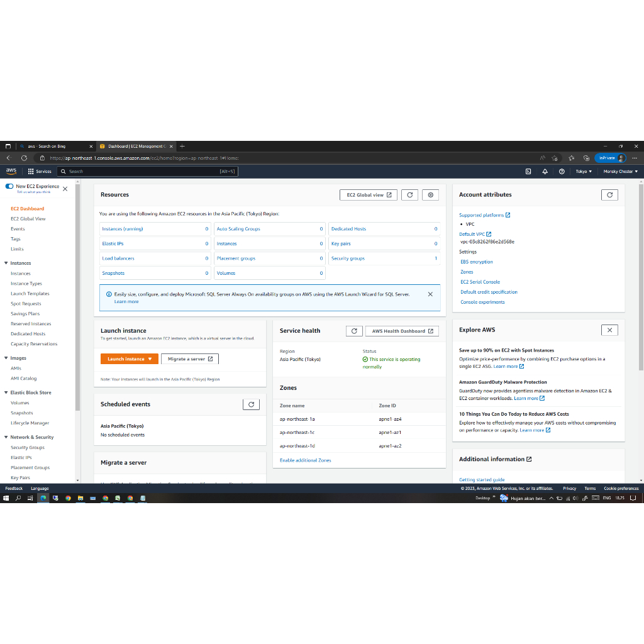
Task: Refresh the Resources panel
Action: [409, 195]
